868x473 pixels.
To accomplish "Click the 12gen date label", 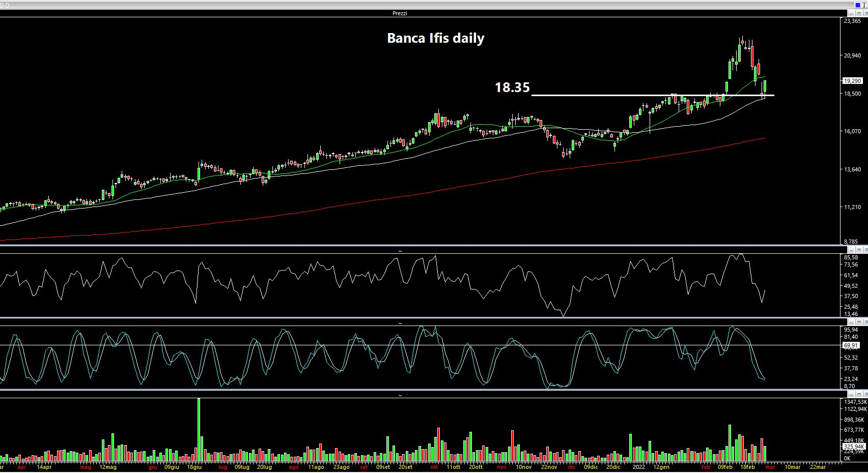I will [661, 467].
